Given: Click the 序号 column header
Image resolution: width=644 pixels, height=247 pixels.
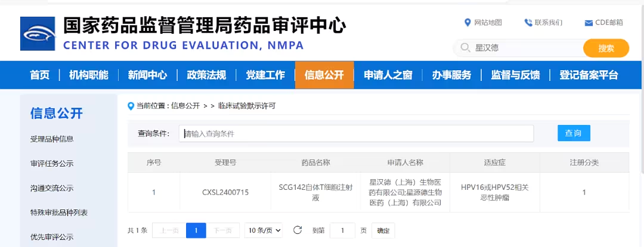Looking at the screenshot, I should 154,162.
